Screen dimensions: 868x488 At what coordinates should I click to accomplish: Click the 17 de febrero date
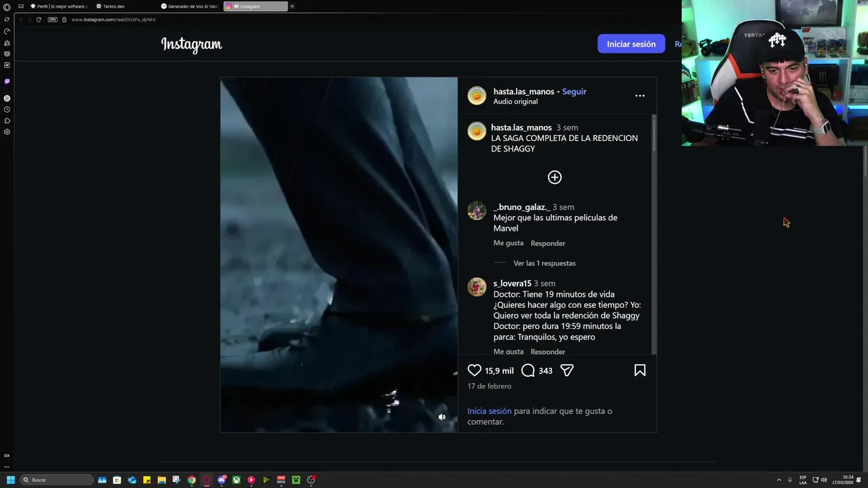tap(489, 386)
